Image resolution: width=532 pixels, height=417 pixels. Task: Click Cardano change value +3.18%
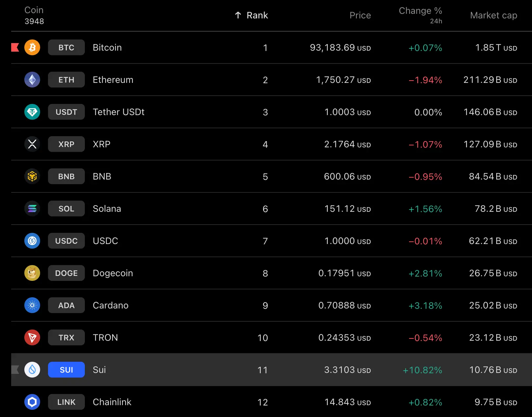[425, 306]
